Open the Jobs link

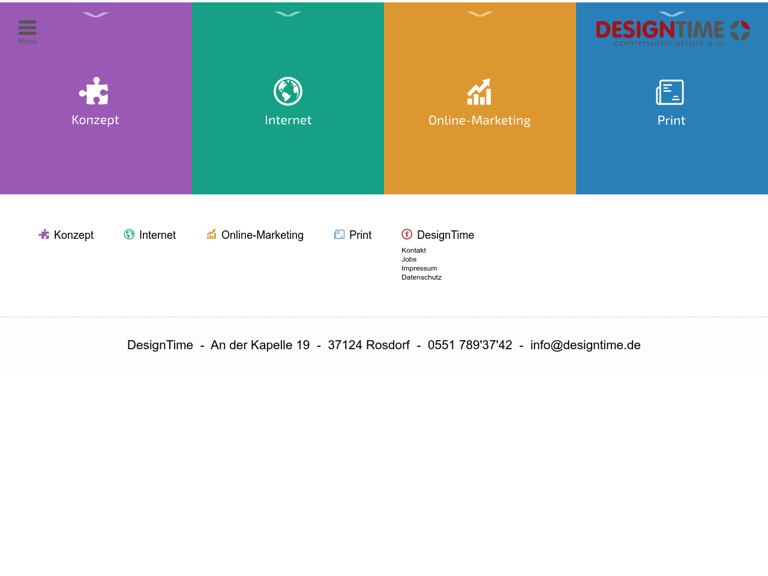[409, 260]
